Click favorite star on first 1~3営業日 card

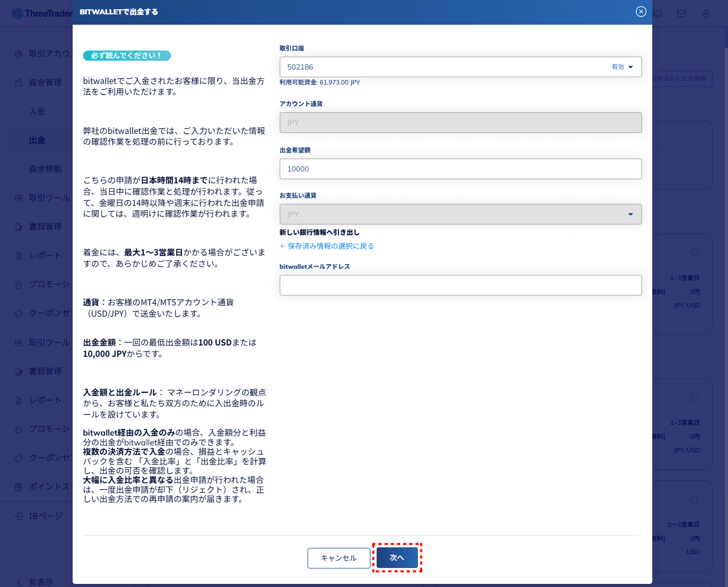click(695, 252)
